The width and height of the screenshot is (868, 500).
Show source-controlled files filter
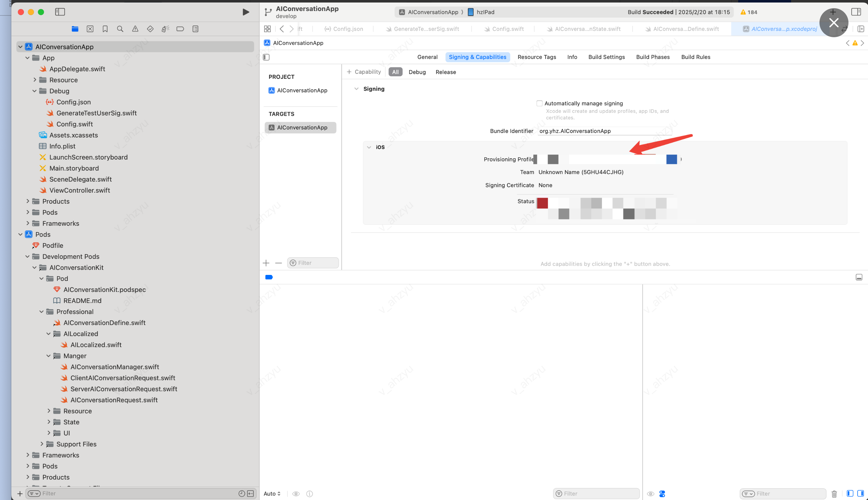(251, 493)
